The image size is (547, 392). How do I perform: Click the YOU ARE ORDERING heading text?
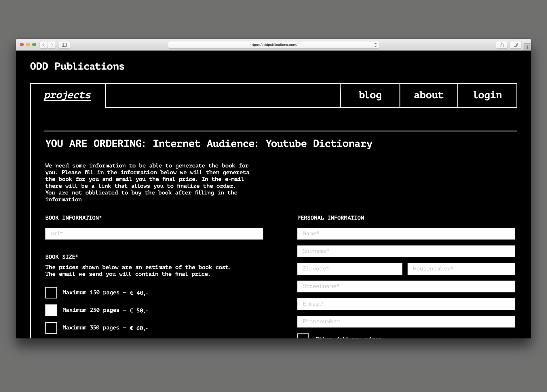pos(209,144)
